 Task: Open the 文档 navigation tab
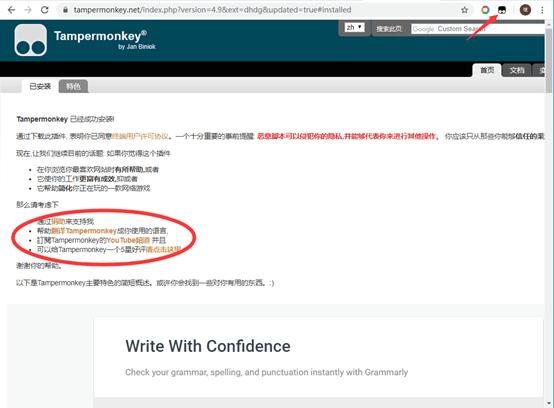tap(517, 70)
